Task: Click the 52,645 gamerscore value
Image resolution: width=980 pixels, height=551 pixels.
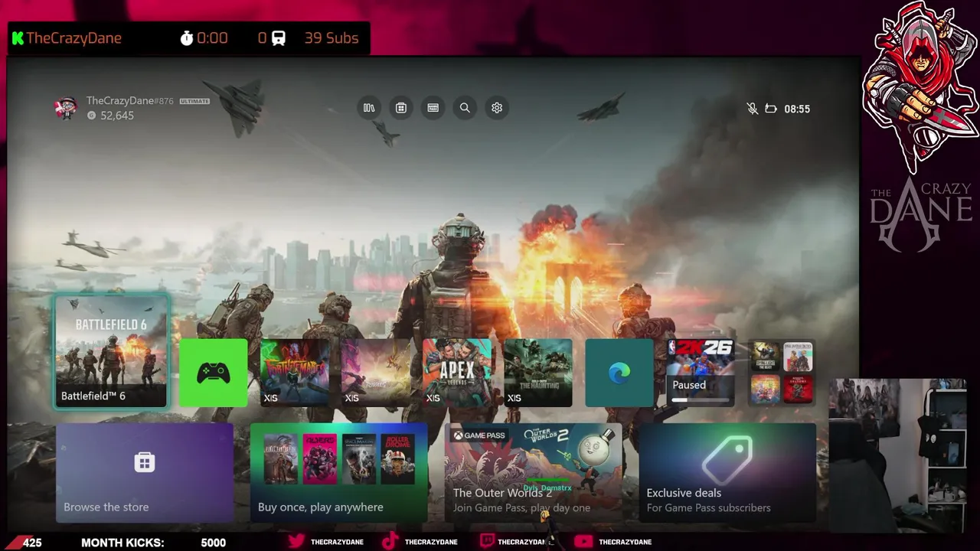Action: click(117, 116)
